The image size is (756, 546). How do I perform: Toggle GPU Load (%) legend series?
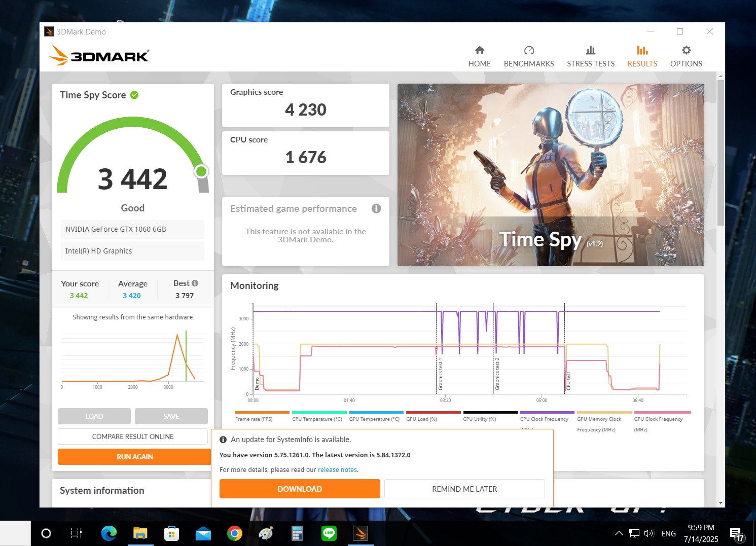421,419
